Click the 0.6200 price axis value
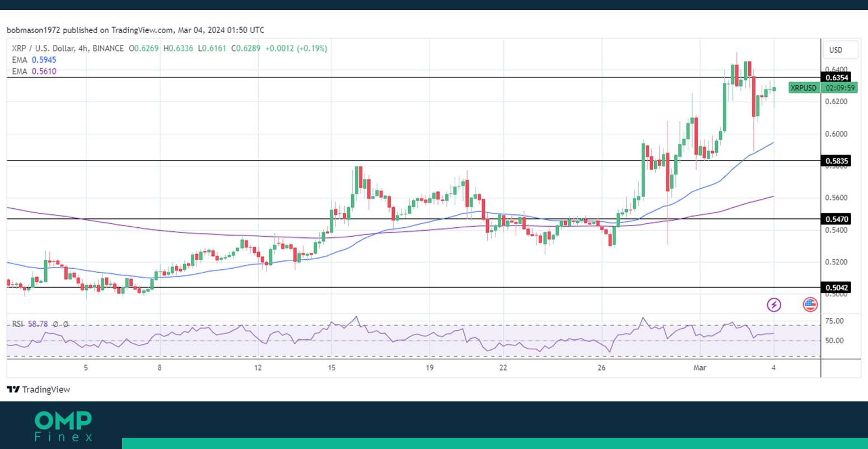 pyautogui.click(x=837, y=101)
